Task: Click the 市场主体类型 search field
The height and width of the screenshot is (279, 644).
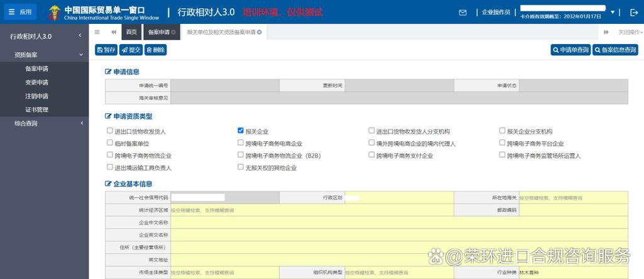Action: pyautogui.click(x=225, y=273)
